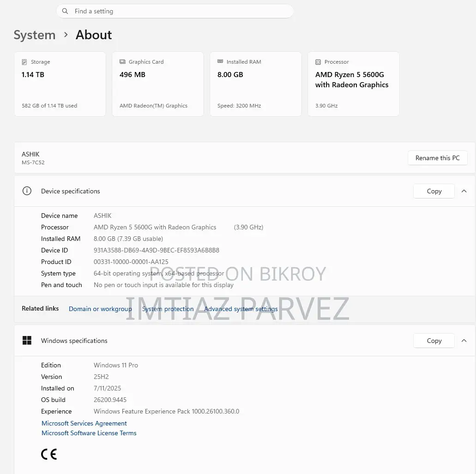Image resolution: width=476 pixels, height=474 pixels.
Task: Click the search magnifier icon
Action: click(65, 11)
